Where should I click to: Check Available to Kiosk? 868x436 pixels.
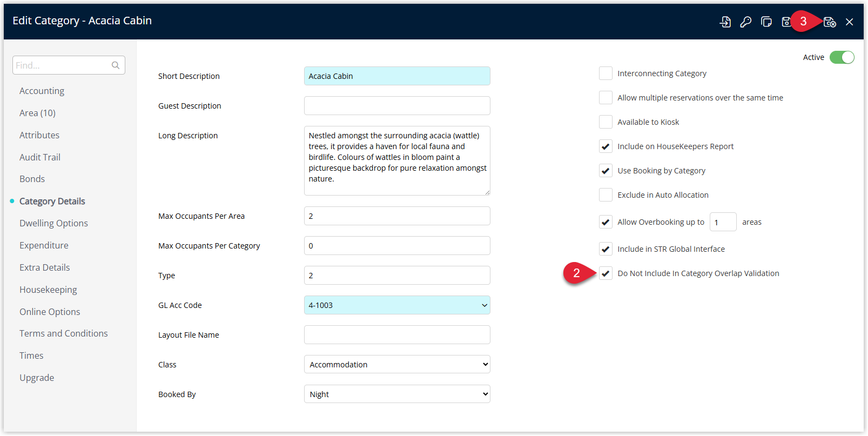[x=605, y=122]
